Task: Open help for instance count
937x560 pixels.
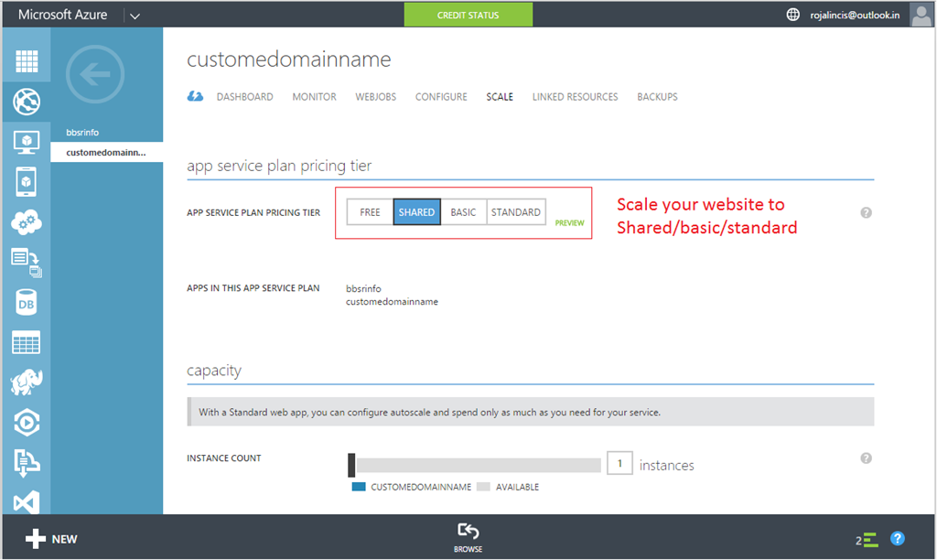Action: 866,458
